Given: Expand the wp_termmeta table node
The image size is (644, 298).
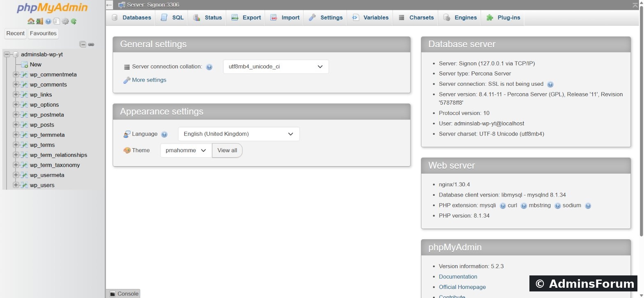Looking at the screenshot, I should (x=16, y=135).
